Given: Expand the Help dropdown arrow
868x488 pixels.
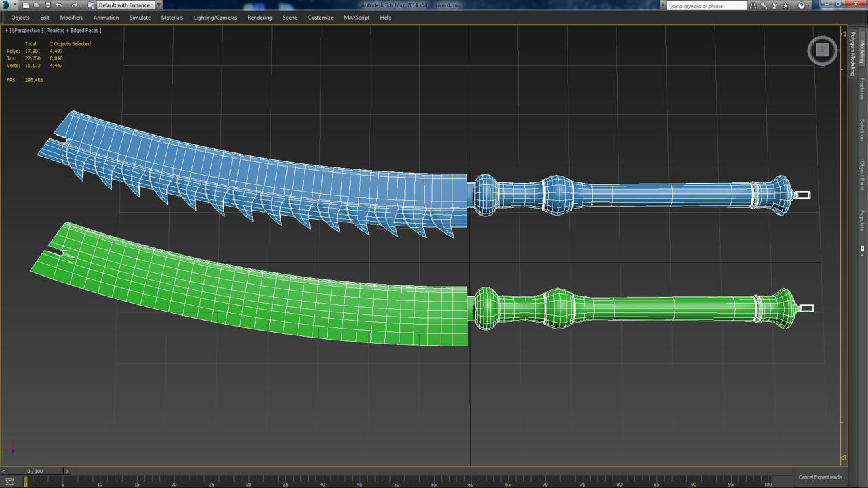Looking at the screenshot, I should click(809, 5).
